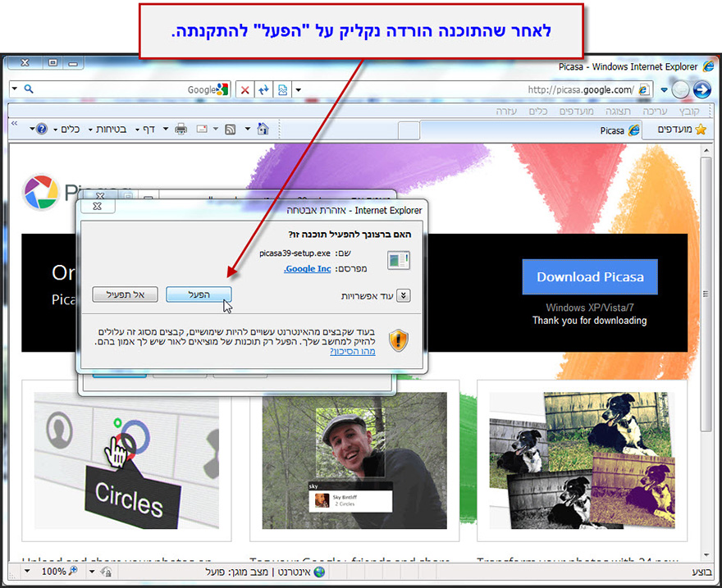Open the עריכה (Edit) menu
This screenshot has width=722, height=588.
655,111
